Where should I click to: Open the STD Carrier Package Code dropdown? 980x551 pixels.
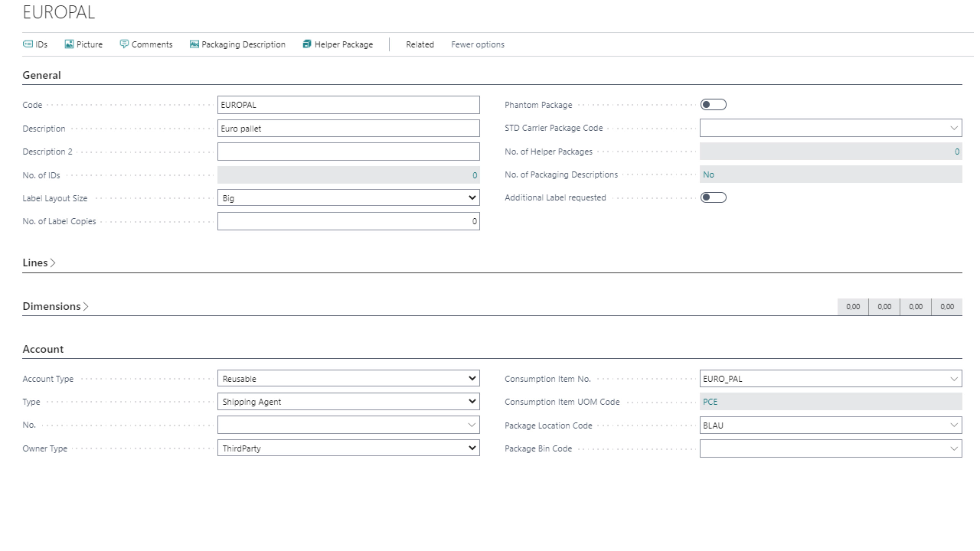954,128
